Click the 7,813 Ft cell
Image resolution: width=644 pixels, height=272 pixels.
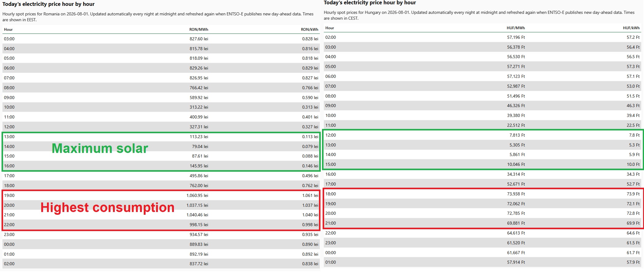(517, 135)
